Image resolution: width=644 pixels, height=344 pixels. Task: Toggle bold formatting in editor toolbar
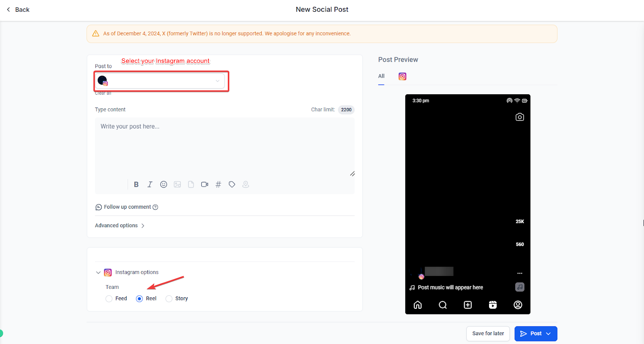click(136, 184)
